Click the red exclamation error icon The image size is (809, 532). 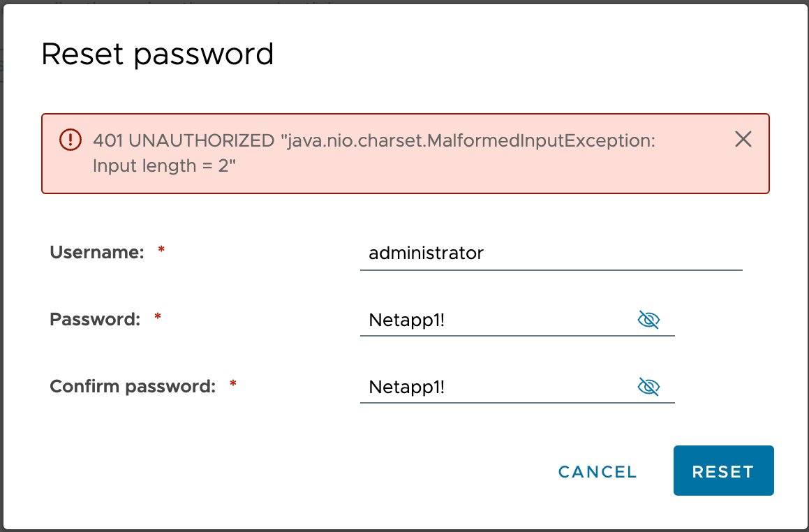pyautogui.click(x=70, y=140)
